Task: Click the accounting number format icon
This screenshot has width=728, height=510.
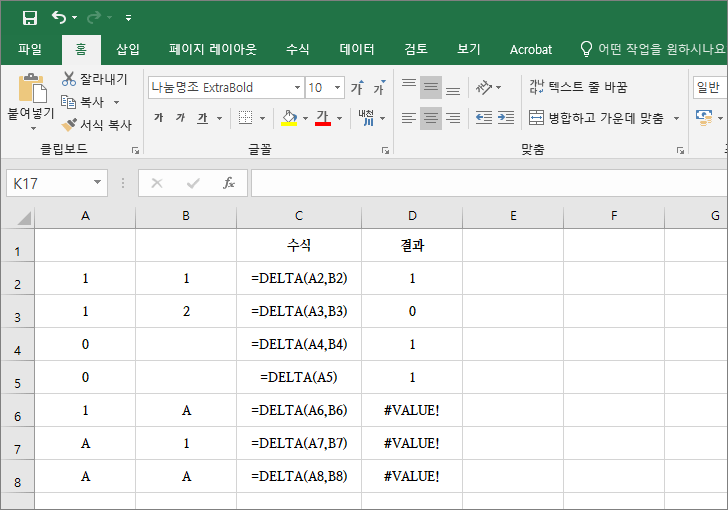Action: tap(704, 118)
